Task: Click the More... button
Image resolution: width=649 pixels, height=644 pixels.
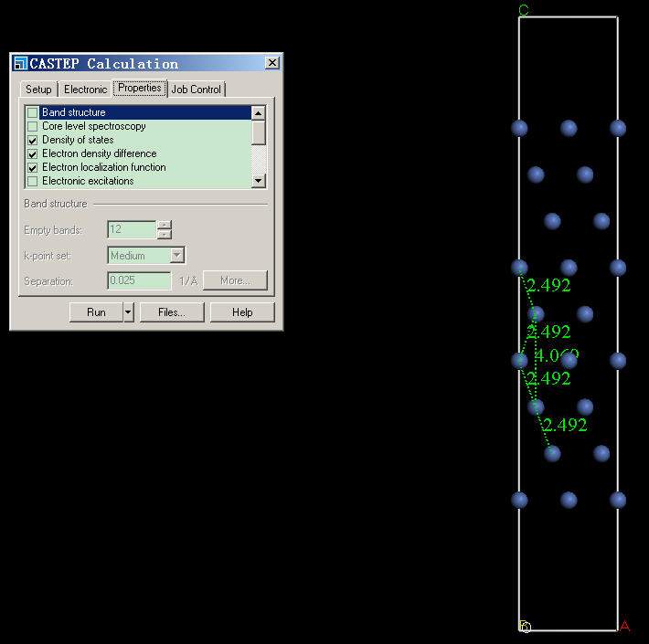Action: 235,280
